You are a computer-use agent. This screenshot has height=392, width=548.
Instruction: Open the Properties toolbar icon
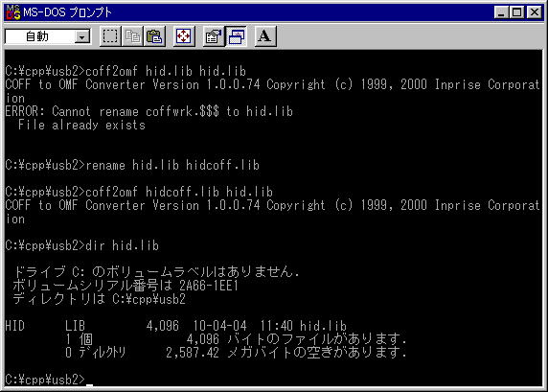coord(214,36)
